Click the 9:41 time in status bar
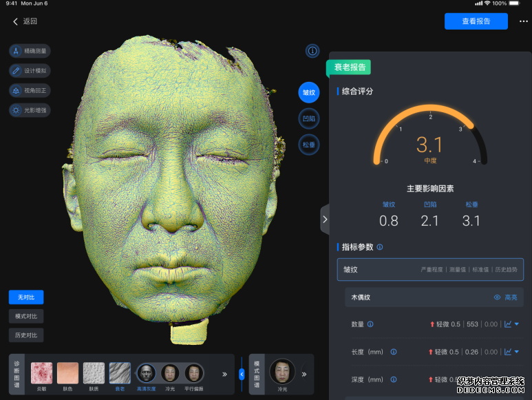The height and width of the screenshot is (400, 532). coord(12,3)
